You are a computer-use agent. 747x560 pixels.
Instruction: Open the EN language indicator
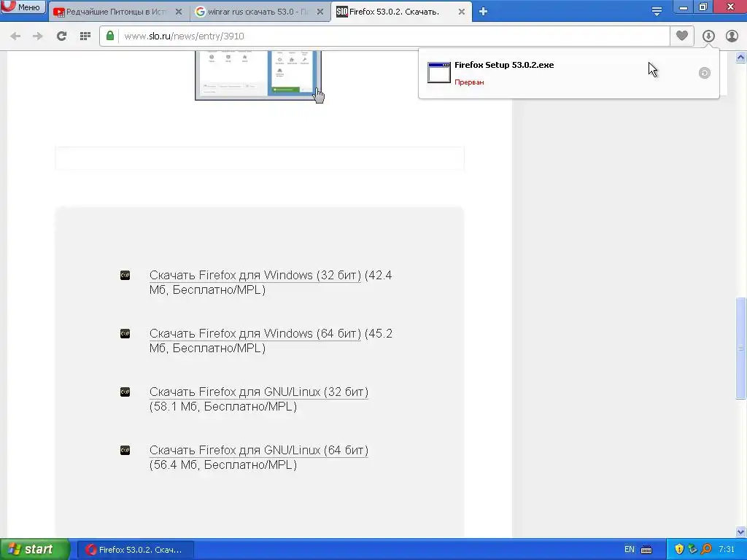click(x=630, y=550)
